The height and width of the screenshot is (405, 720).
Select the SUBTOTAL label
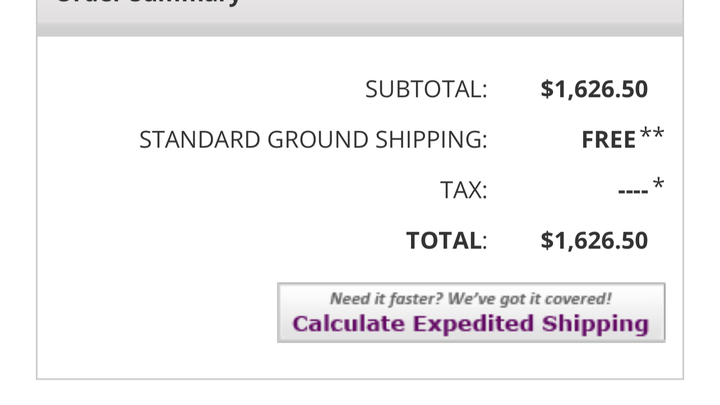click(x=426, y=89)
